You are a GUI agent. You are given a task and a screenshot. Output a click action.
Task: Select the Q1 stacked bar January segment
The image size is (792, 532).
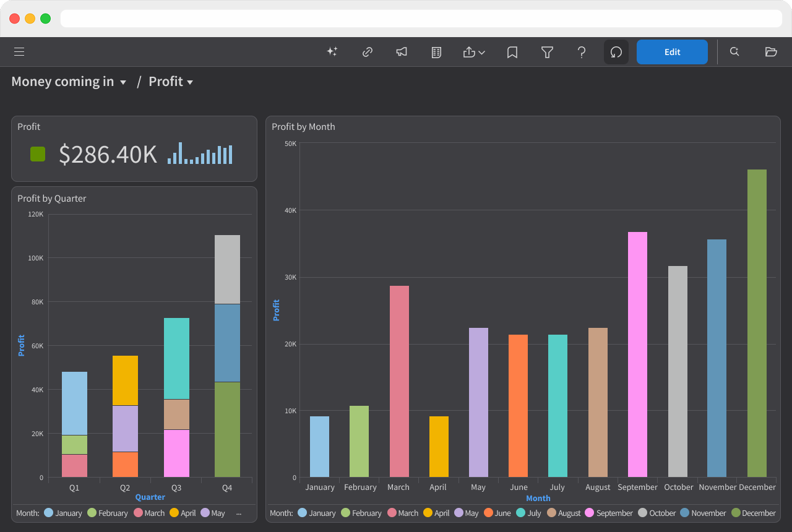point(74,403)
